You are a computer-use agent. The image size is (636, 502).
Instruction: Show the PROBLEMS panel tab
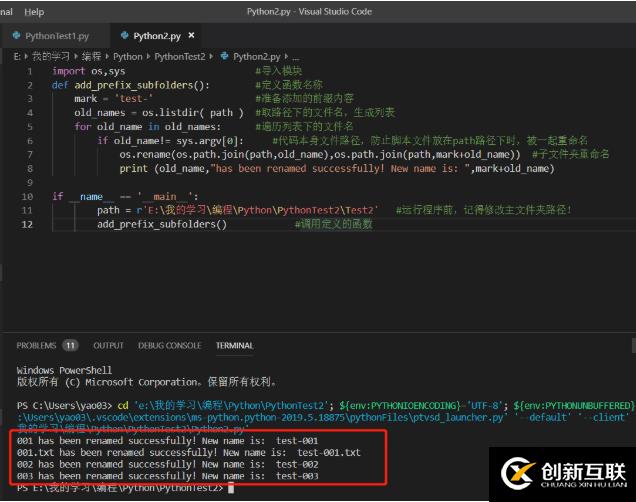coord(36,345)
